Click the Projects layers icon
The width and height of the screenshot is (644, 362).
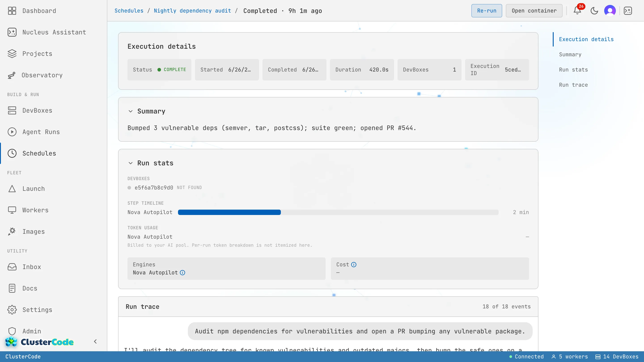[12, 54]
